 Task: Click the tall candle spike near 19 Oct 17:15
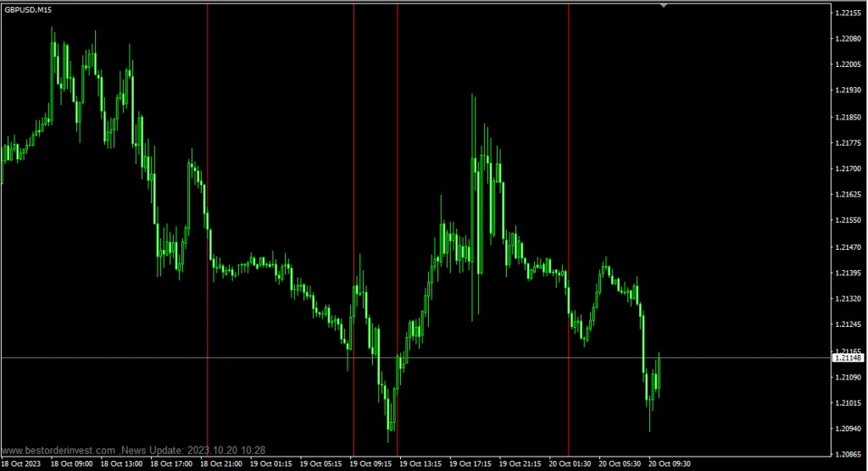(x=473, y=208)
